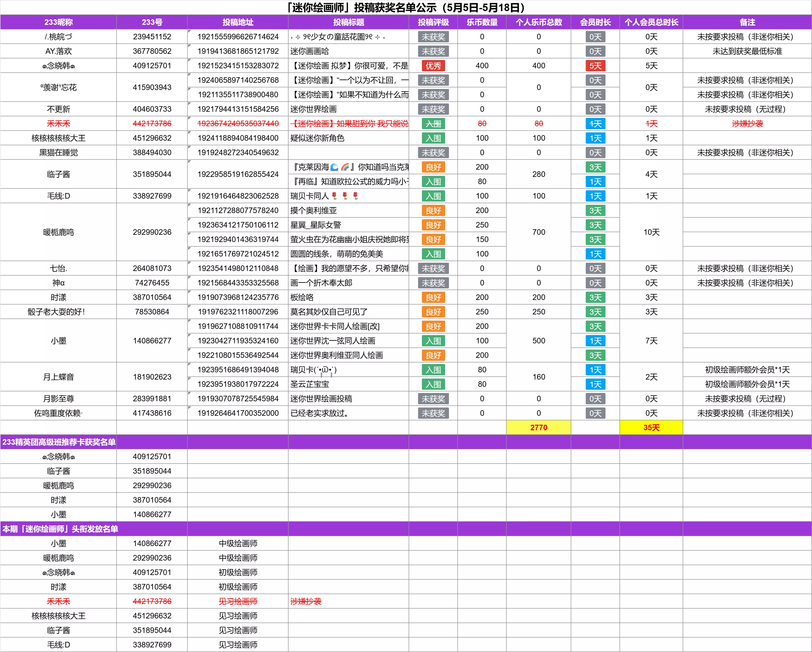The image size is (812, 652).
Task: Click blue 1天 badge in 圣云芷宝宝 row
Action: pos(595,384)
